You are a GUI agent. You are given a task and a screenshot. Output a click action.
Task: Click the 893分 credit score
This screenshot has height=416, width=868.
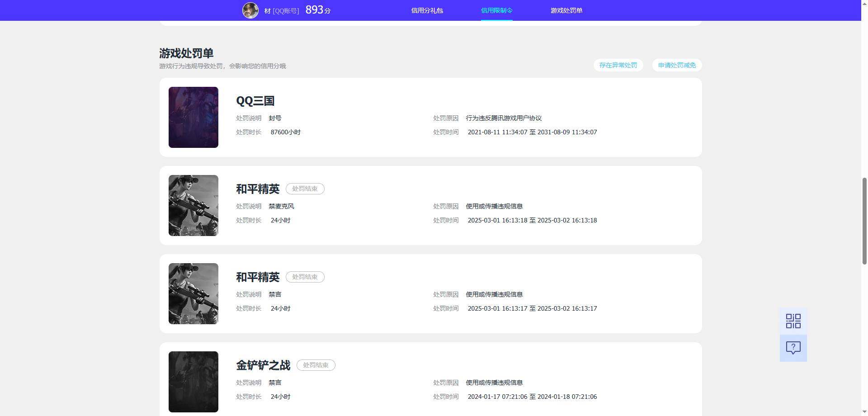(x=318, y=10)
